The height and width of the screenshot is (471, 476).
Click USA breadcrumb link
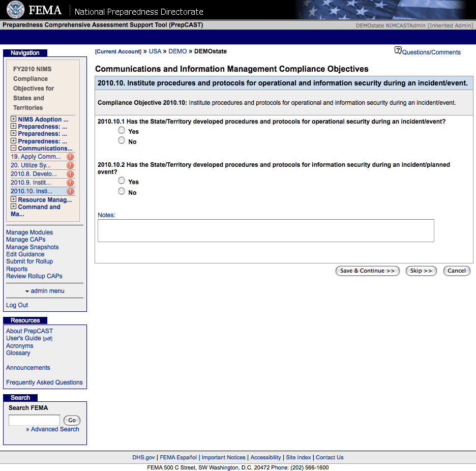[155, 51]
